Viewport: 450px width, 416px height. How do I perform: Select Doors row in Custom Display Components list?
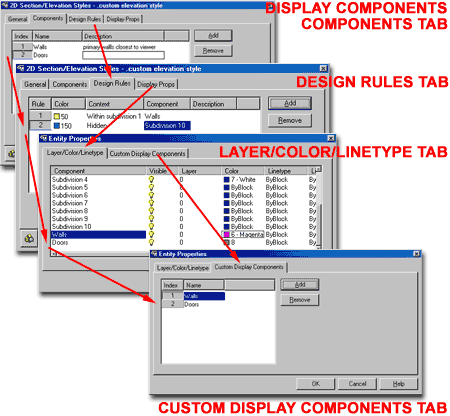point(191,304)
